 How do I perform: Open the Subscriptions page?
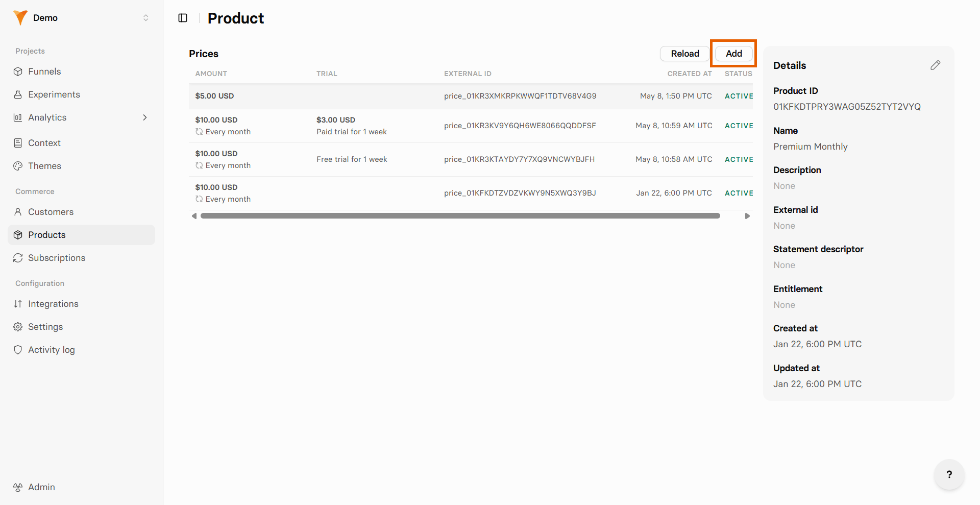tap(82, 258)
